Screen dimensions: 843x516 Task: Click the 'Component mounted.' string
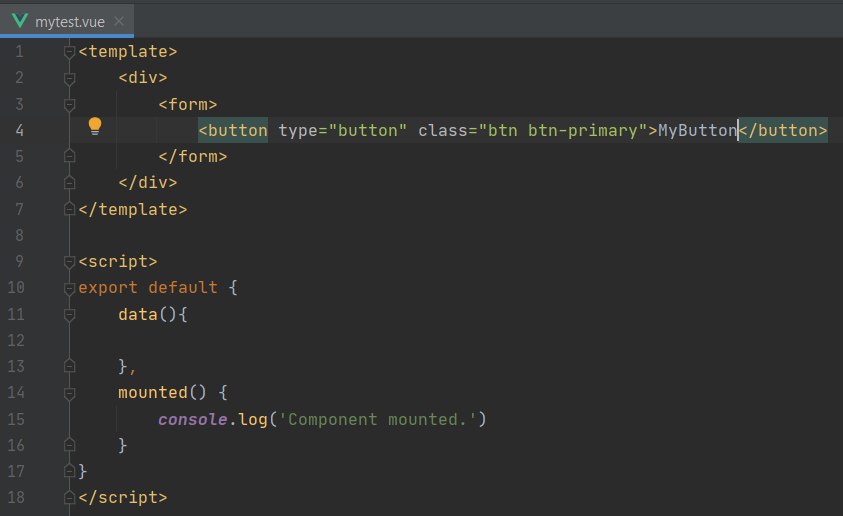click(x=377, y=419)
